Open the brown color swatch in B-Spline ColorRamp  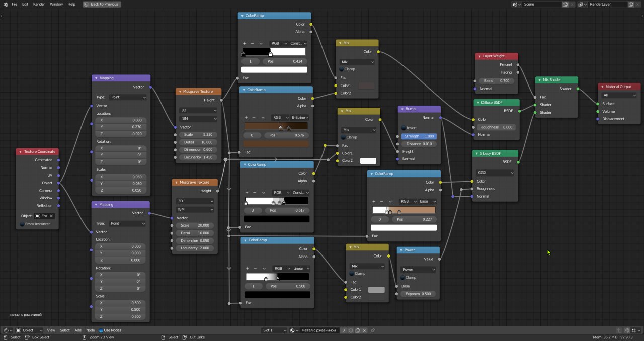[276, 144]
